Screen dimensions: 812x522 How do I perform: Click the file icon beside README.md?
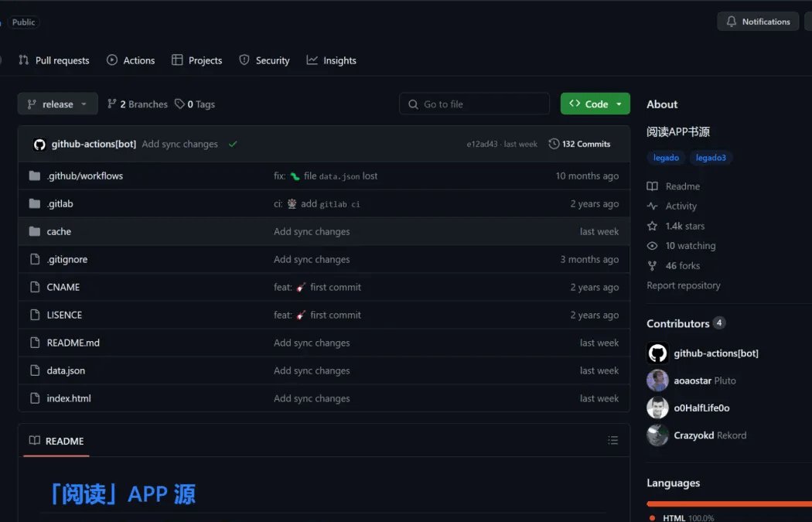point(35,343)
